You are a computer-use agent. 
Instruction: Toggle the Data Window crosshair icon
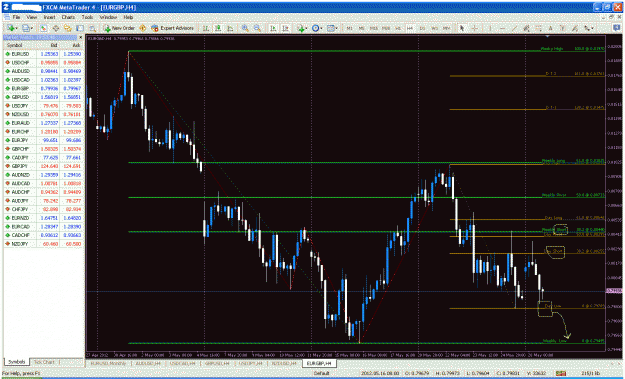click(x=56, y=28)
